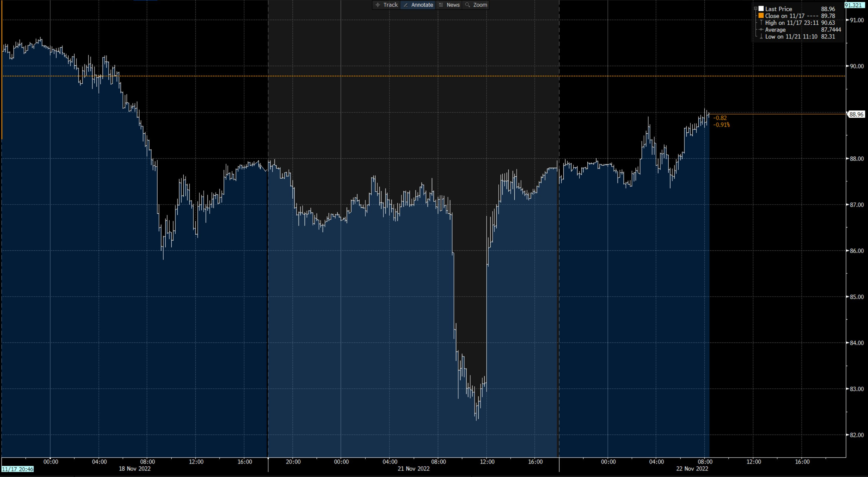Collapse the legend with the minus box
The width and height of the screenshot is (868, 477).
755,9
